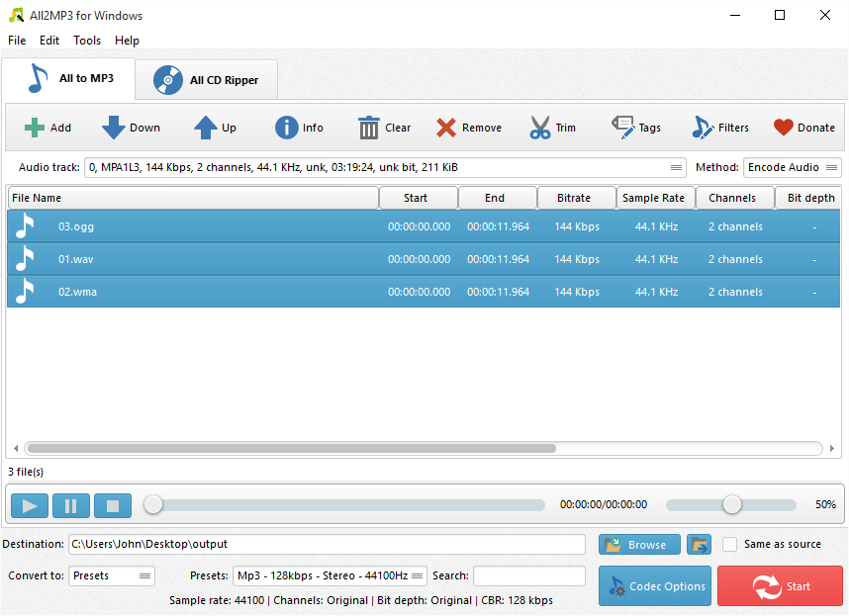Click the Donate heart icon
The image size is (849, 616).
[x=784, y=128]
